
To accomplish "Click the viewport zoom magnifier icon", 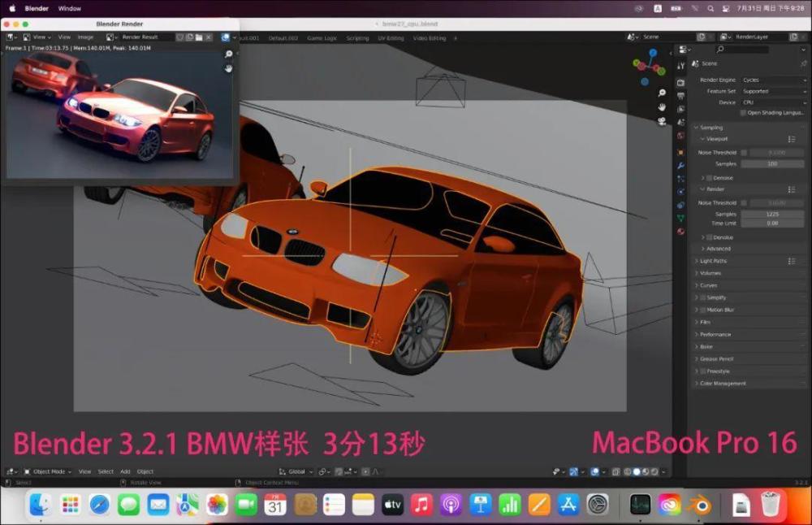I will (x=662, y=93).
